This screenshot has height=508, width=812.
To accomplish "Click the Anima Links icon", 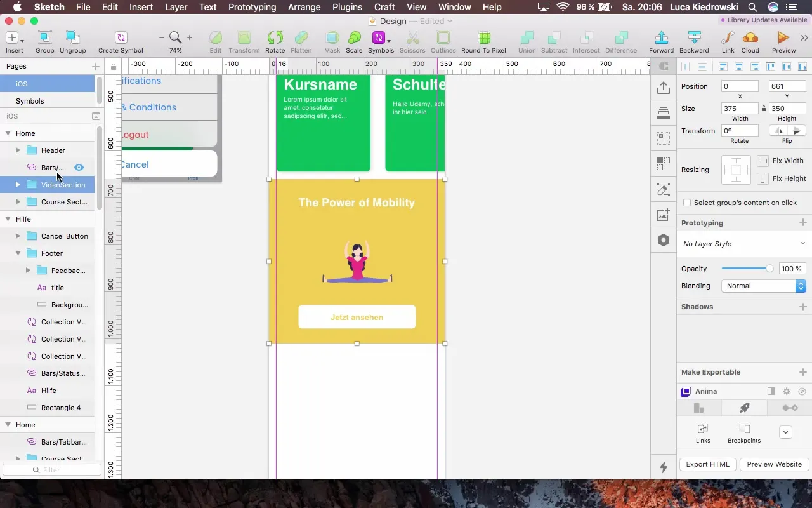I will point(702,428).
